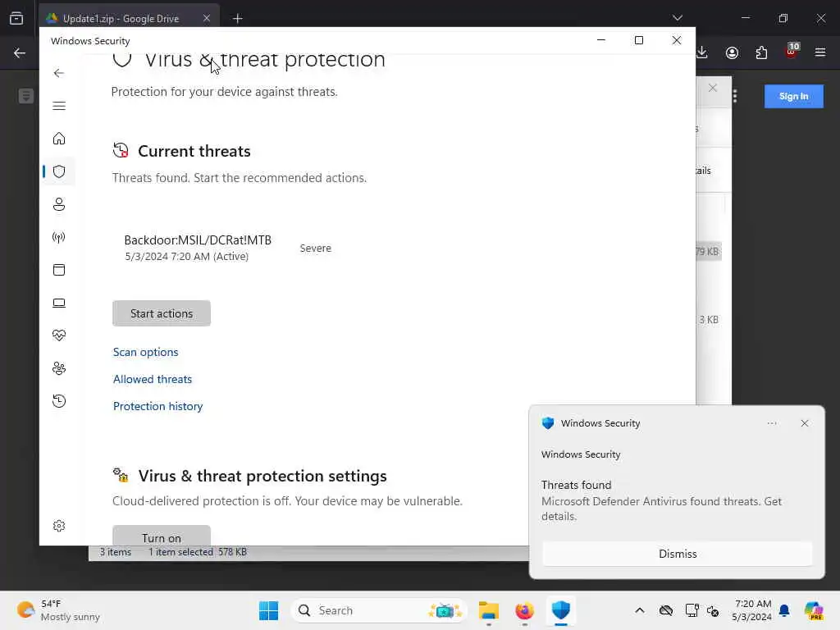Viewport: 840px width, 630px height.
Task: Click Sign in button on Google Drive
Action: click(793, 97)
